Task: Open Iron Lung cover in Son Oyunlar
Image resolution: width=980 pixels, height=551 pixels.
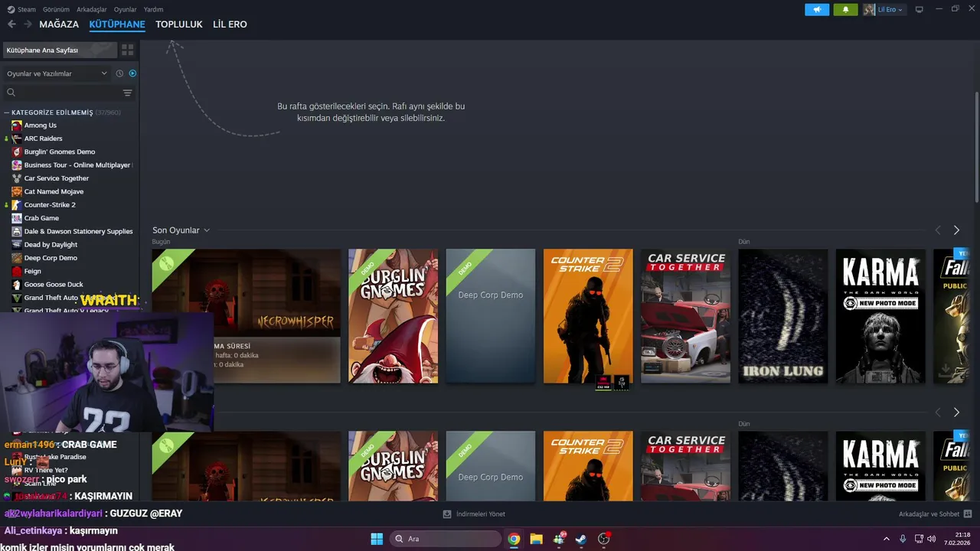Action: [x=783, y=316]
